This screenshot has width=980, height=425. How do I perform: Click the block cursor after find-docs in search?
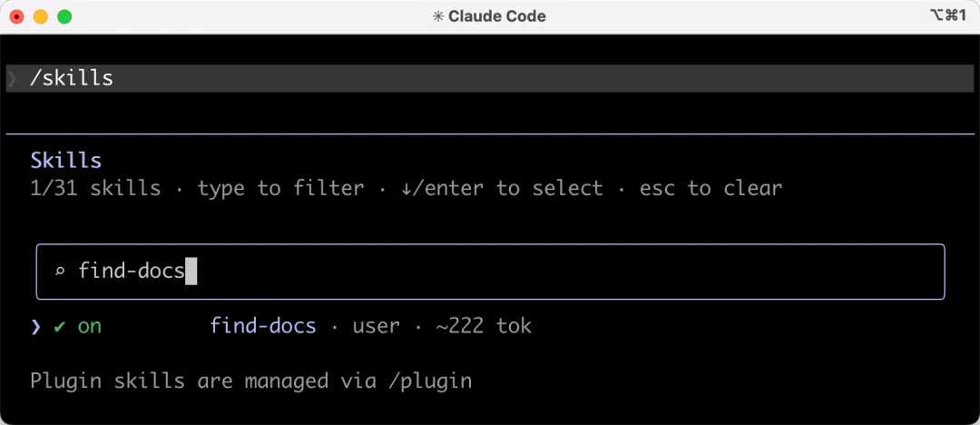coord(191,271)
